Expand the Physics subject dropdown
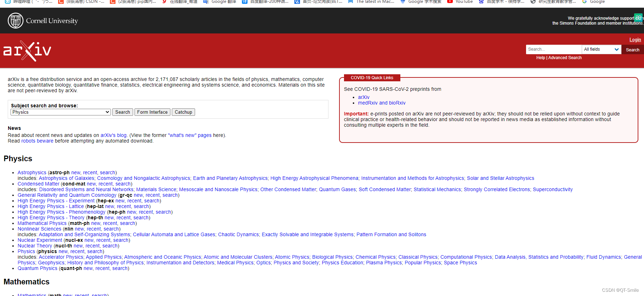The image size is (644, 296). pyautogui.click(x=61, y=112)
